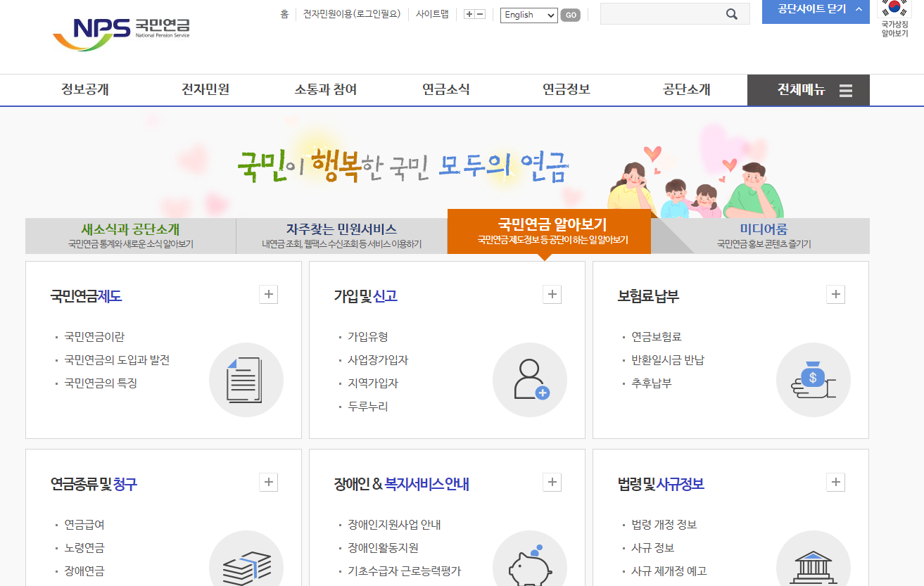Open the 전자민원 menu
This screenshot has width=924, height=586.
(205, 90)
